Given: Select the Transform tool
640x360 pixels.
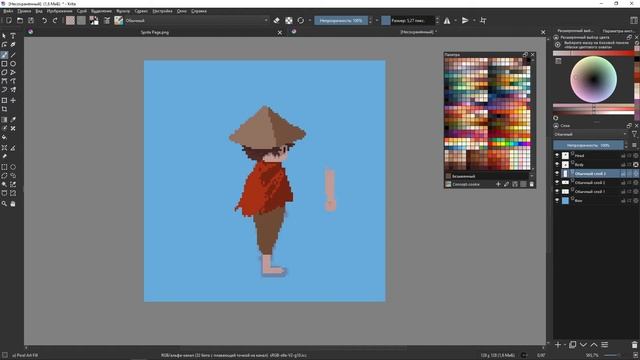Looking at the screenshot, I should [4, 100].
